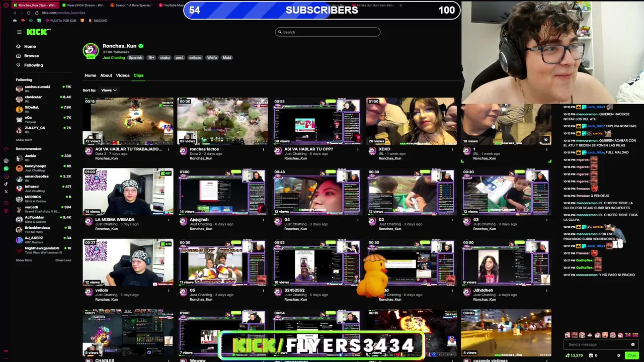Viewport: 644px width, 362px height.
Task: Click the Kick logo
Action: point(39,32)
